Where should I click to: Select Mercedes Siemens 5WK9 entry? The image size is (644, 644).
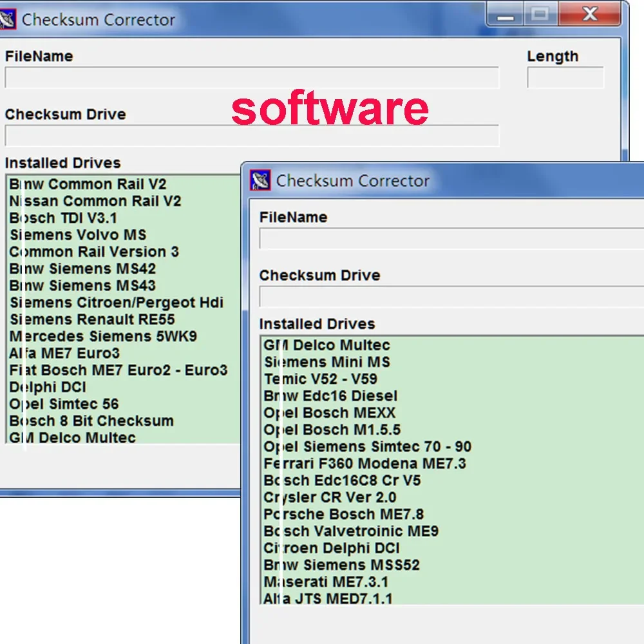click(103, 336)
